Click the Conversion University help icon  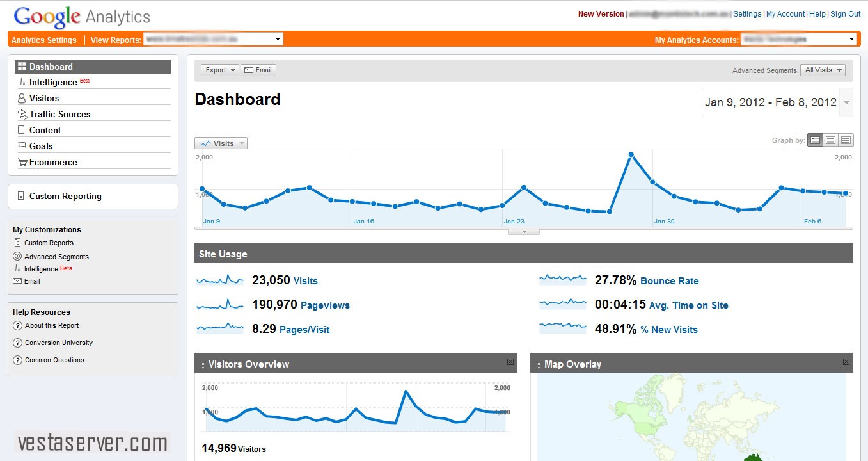(18, 343)
